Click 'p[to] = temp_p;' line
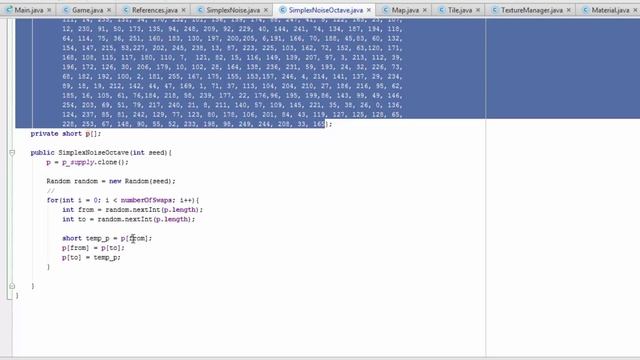Image resolution: width=640 pixels, height=360 pixels. [91, 258]
